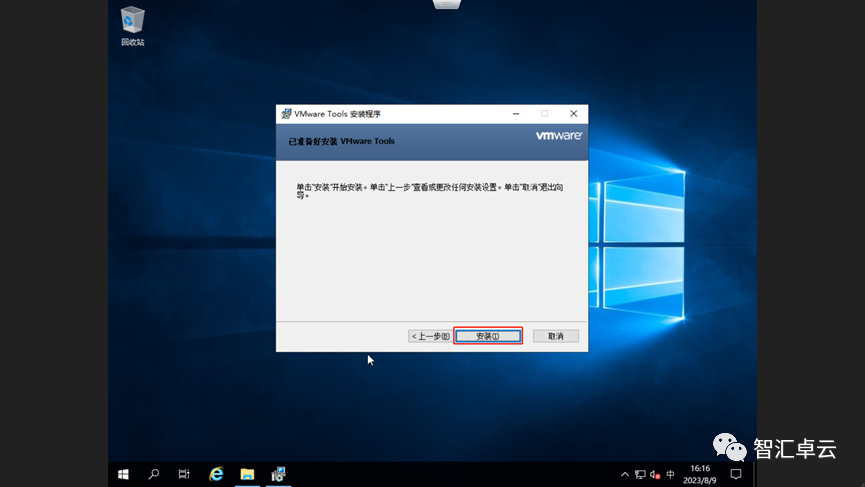
Task: Click the muted volume tray icon
Action: click(655, 474)
